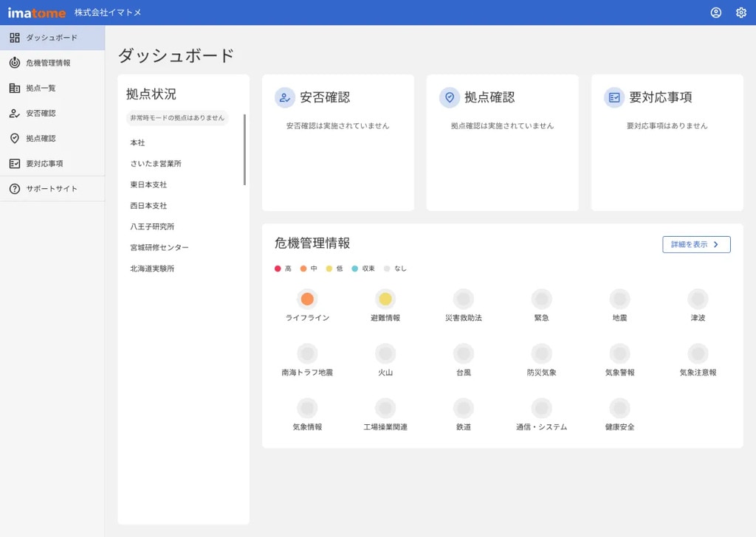Click the imatome logo in the header
Screen dimensions: 756x537
[37, 13]
